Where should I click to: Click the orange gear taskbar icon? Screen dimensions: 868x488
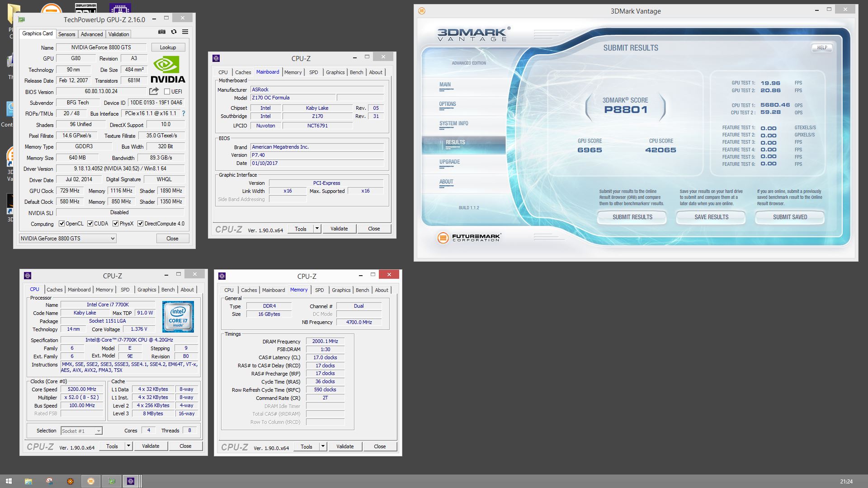point(70,481)
